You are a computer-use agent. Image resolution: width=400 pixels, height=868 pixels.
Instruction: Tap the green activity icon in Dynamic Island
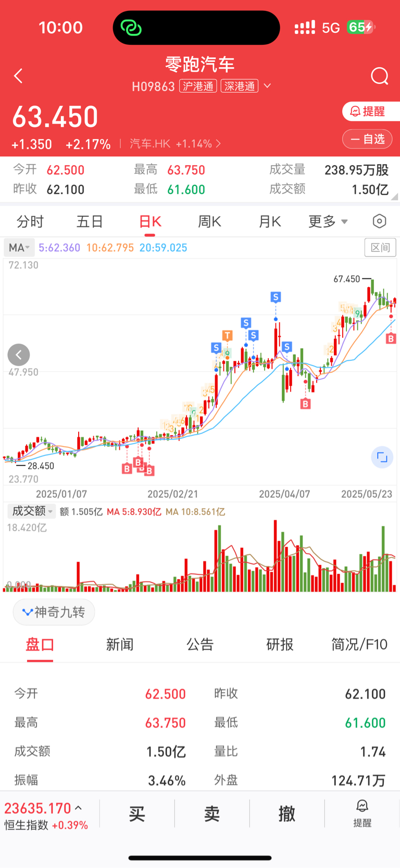[x=131, y=27]
